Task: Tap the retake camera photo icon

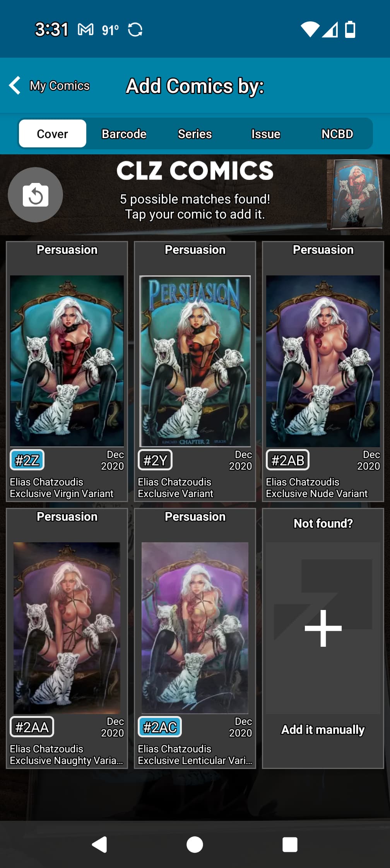Action: coord(35,195)
